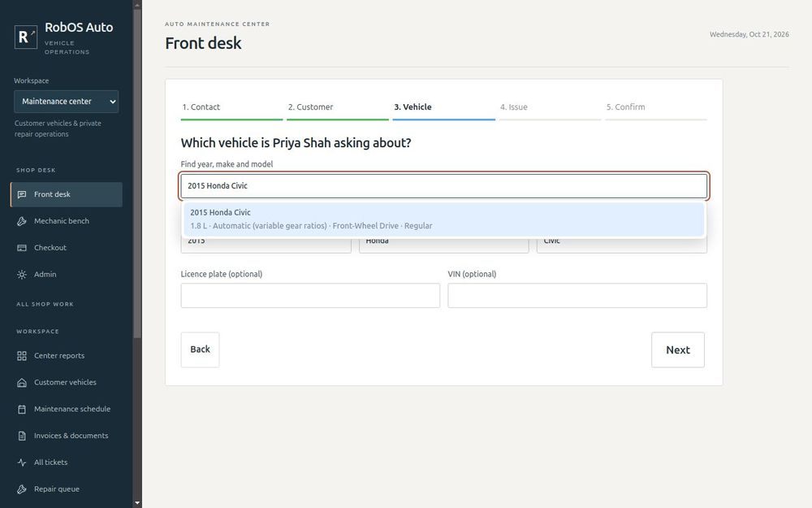Click the sidebar scrollbar up arrow
812x508 pixels.
tap(137, 5)
